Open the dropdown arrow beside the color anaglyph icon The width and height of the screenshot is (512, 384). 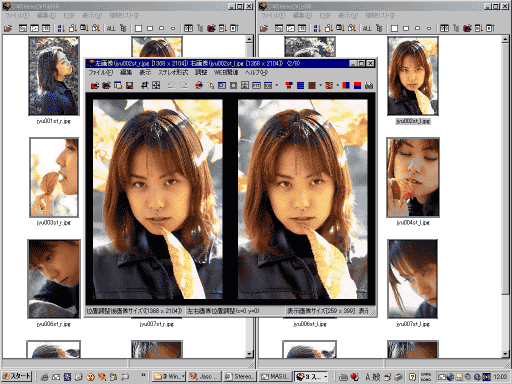[x=337, y=86]
